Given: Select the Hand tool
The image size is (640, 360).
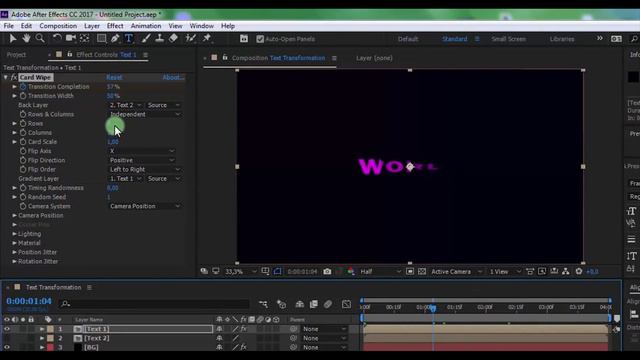Looking at the screenshot, I should [x=26, y=39].
